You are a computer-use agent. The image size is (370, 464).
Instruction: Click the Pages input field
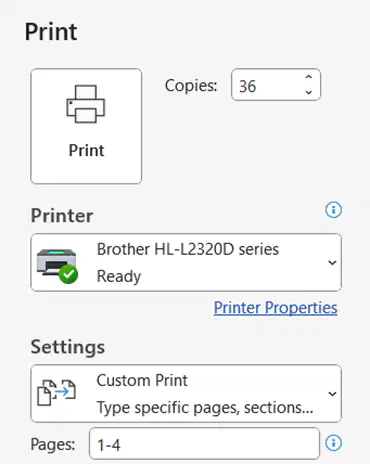[204, 444]
